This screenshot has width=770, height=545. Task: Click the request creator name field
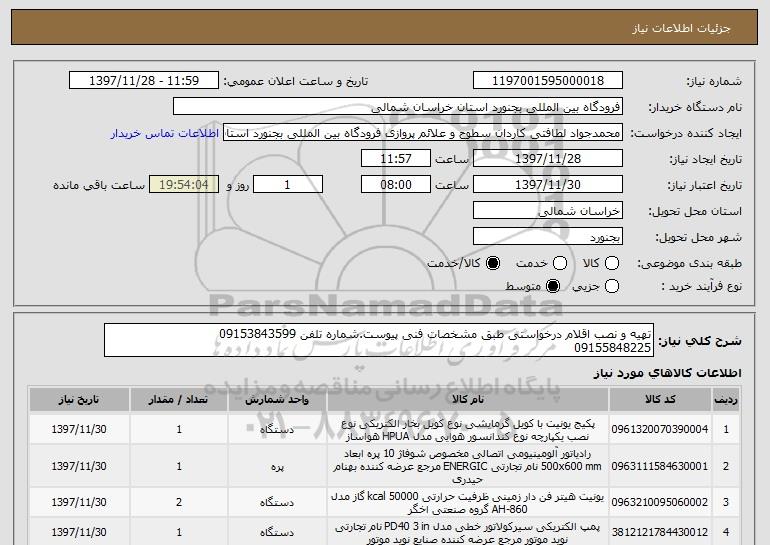click(423, 133)
